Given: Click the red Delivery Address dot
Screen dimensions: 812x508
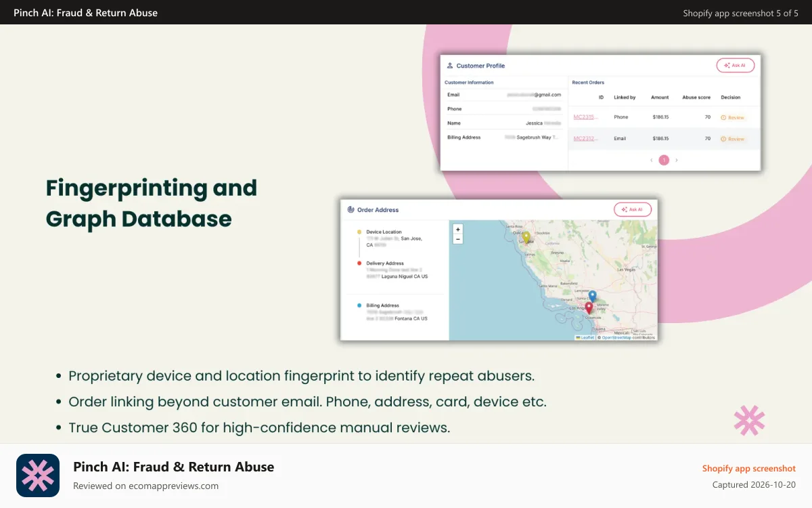Looking at the screenshot, I should point(359,263).
